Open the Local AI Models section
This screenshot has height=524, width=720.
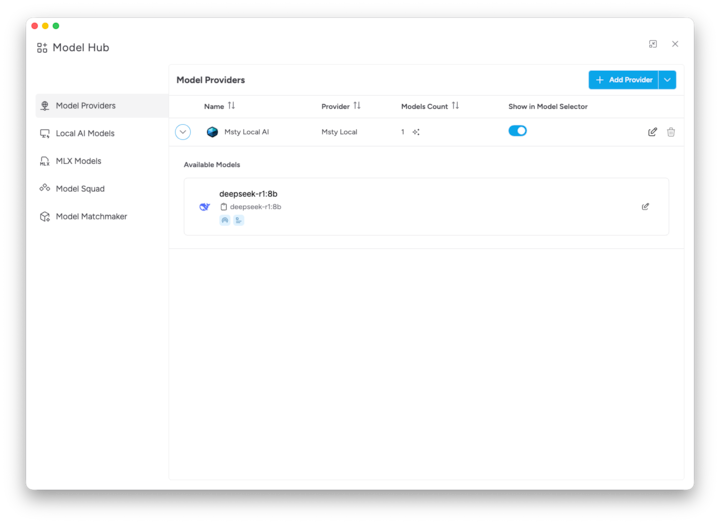pyautogui.click(x=85, y=133)
